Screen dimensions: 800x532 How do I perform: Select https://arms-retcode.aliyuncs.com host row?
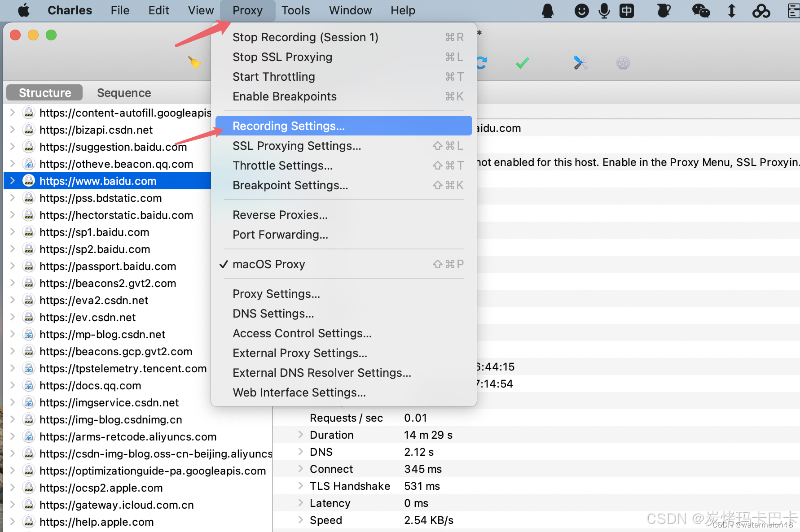138,436
